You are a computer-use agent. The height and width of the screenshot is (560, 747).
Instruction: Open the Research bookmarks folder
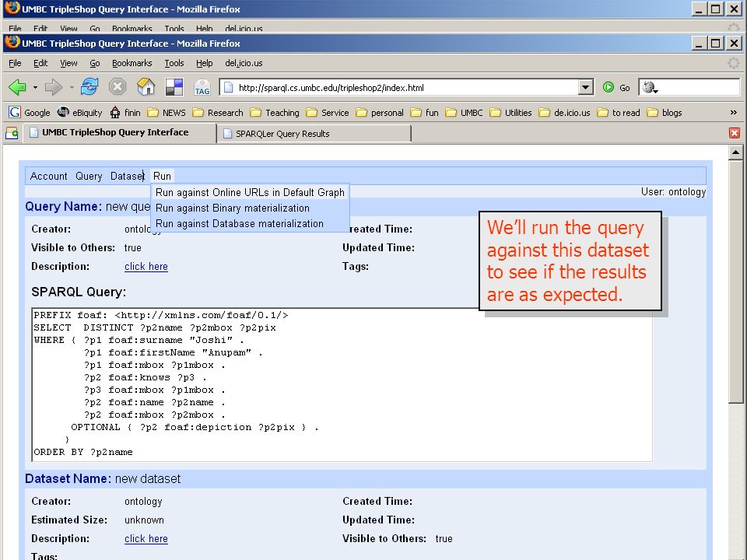click(218, 112)
